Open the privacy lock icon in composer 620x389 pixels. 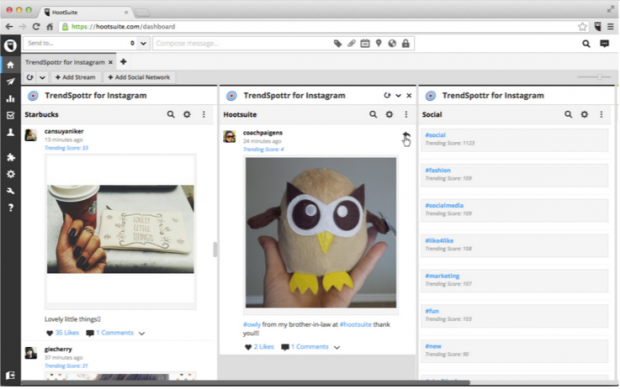point(406,43)
